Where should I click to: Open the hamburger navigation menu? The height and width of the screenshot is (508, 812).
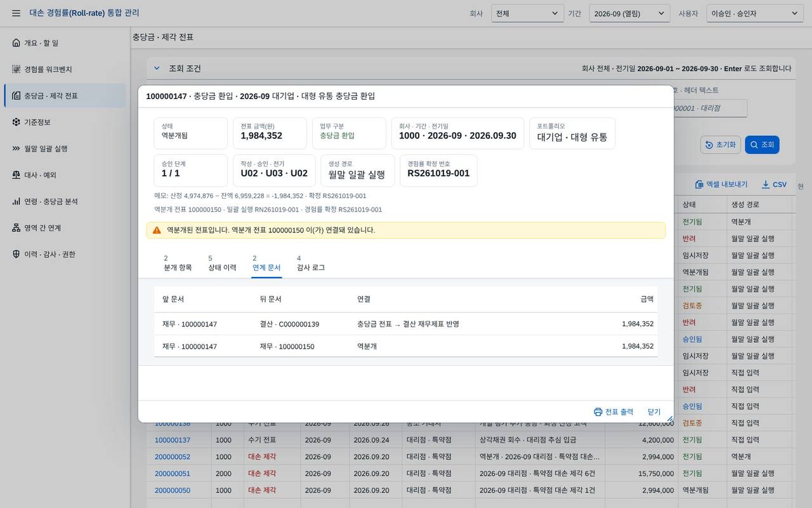click(x=16, y=13)
